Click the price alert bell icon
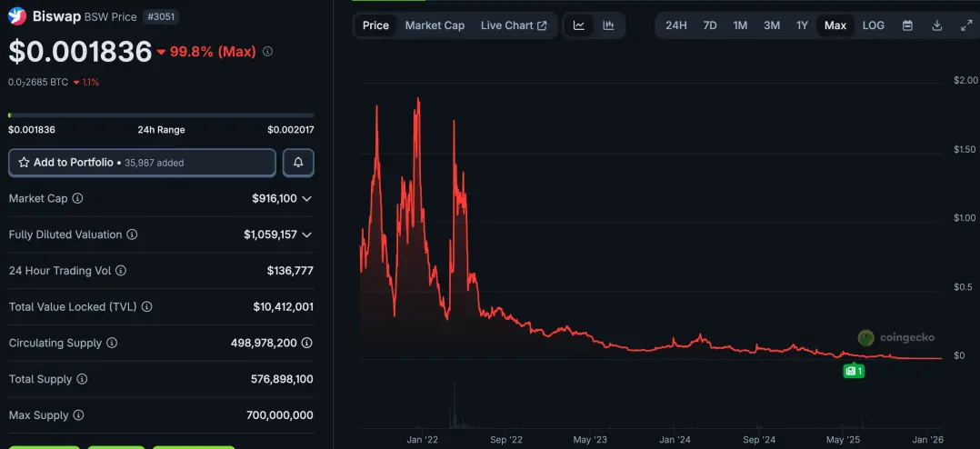The height and width of the screenshot is (449, 980). pyautogui.click(x=298, y=163)
